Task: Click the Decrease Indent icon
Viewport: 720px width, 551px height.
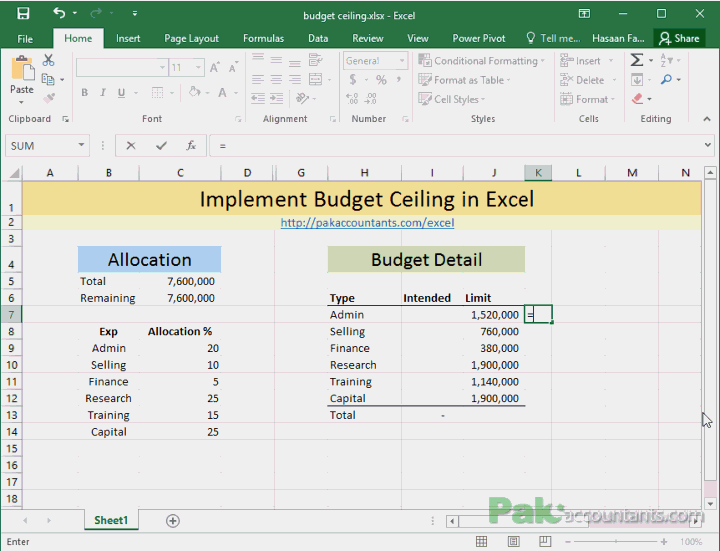Action: pyautogui.click(x=258, y=98)
